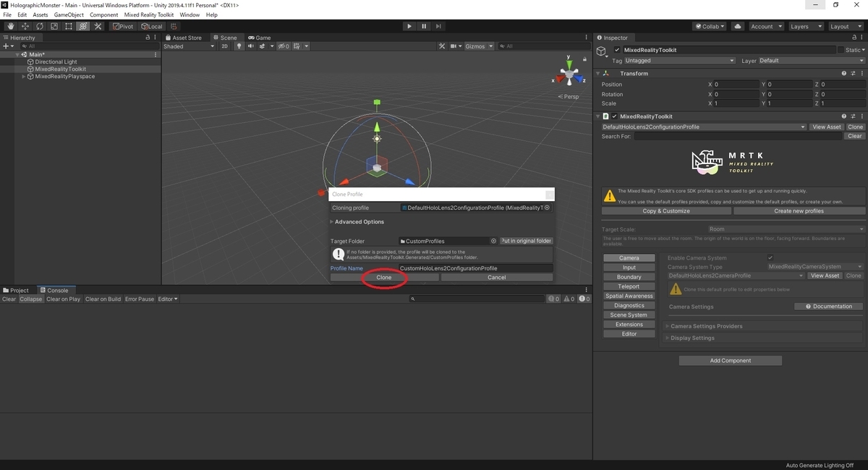This screenshot has width=868, height=470.
Task: Select the Hand tool in the toolbar
Action: tap(11, 26)
